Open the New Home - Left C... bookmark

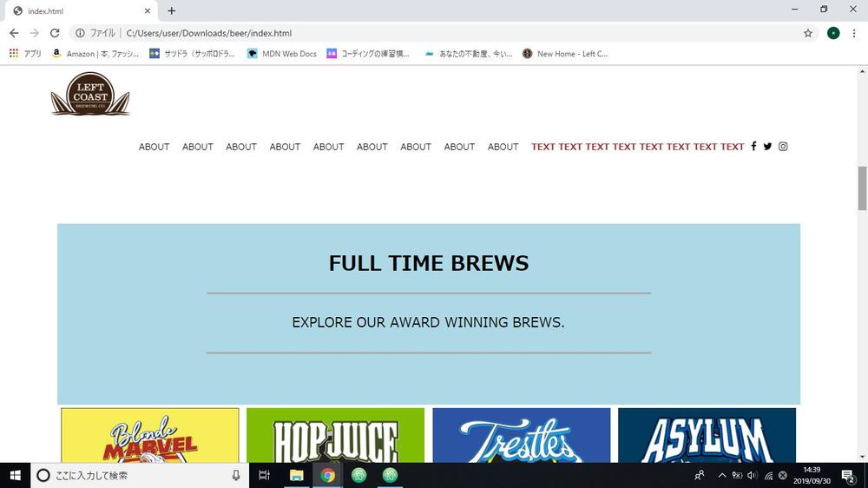565,54
